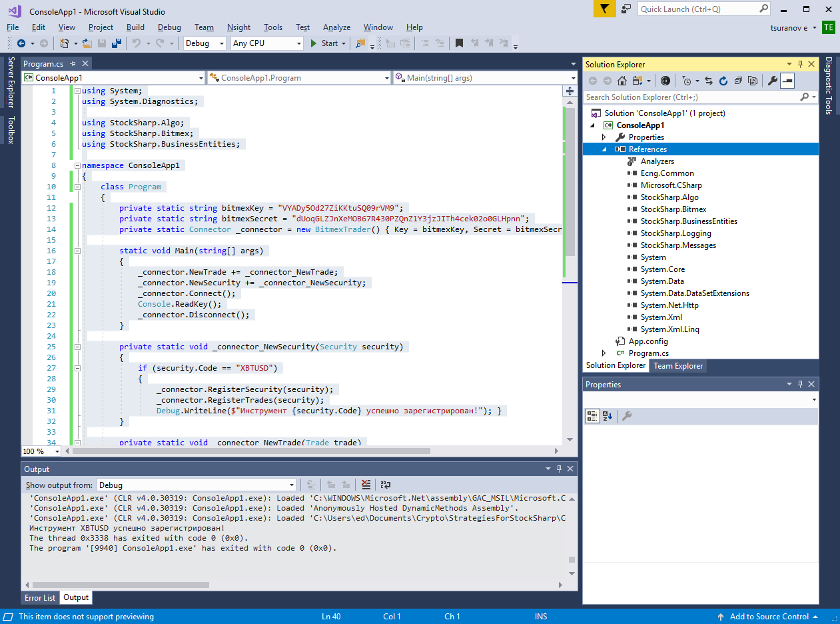Click the New Project toolbar icon
The width and height of the screenshot is (840, 624).
point(65,43)
